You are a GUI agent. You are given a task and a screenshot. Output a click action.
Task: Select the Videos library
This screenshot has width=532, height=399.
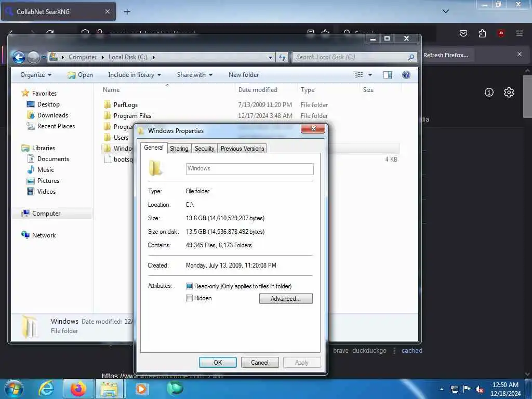tap(46, 191)
